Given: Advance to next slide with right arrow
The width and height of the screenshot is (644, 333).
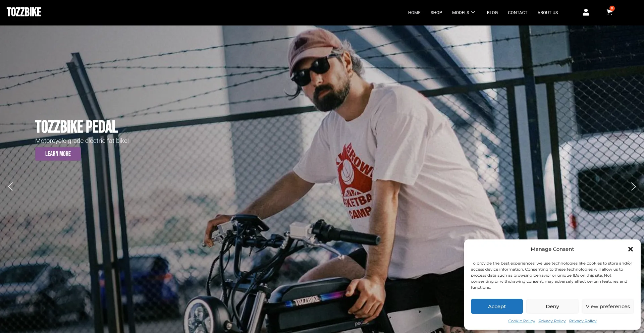Looking at the screenshot, I should coord(633,186).
